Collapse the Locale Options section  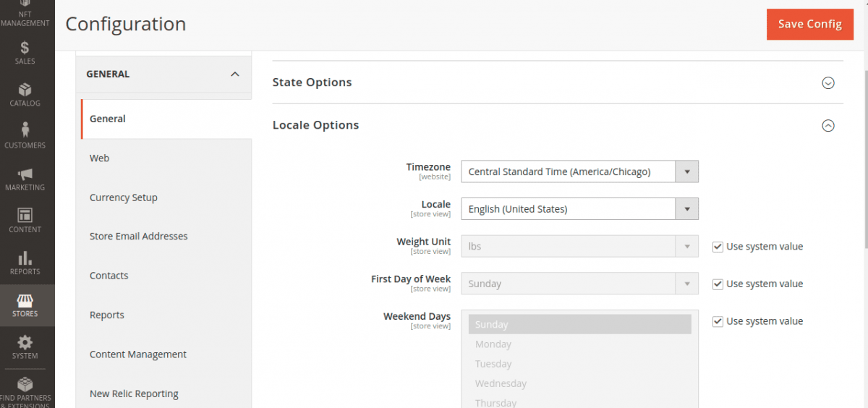pos(828,125)
